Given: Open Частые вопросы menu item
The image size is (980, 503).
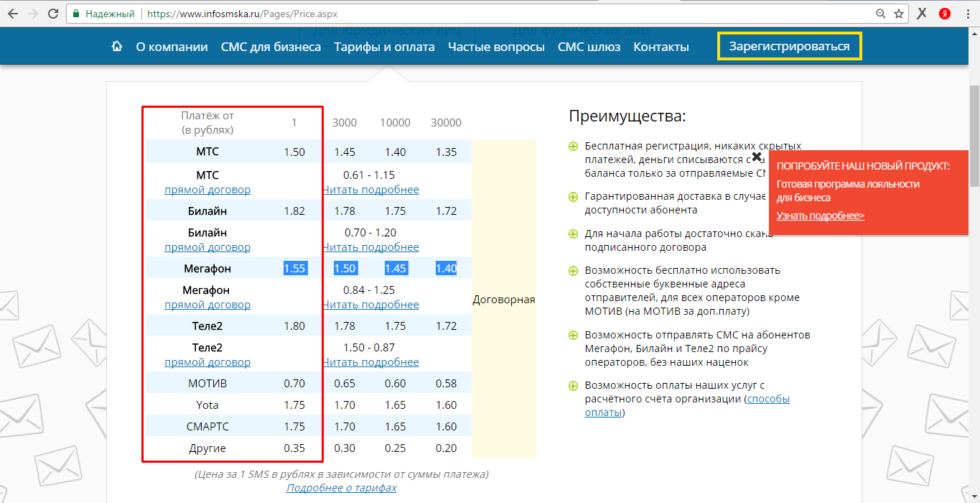Looking at the screenshot, I should pos(496,47).
